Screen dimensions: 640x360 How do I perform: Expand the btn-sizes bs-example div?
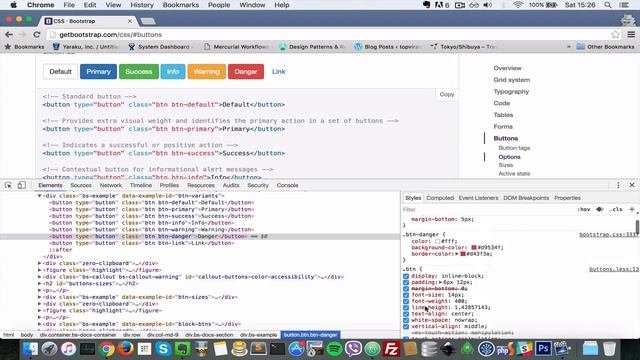coord(40,297)
